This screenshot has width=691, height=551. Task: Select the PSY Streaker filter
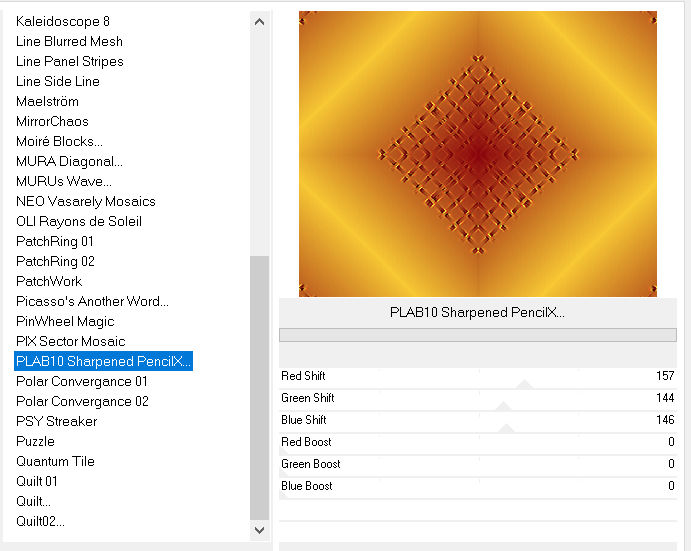57,421
